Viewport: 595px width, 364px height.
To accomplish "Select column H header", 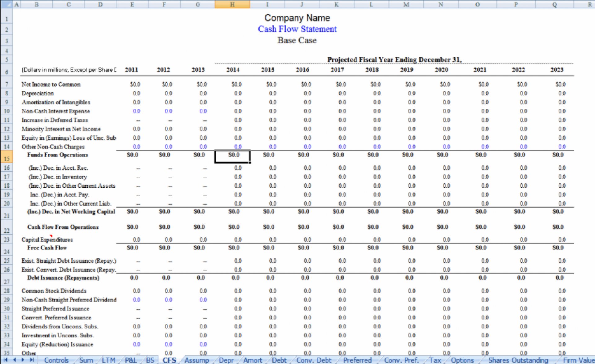I will click(232, 4).
